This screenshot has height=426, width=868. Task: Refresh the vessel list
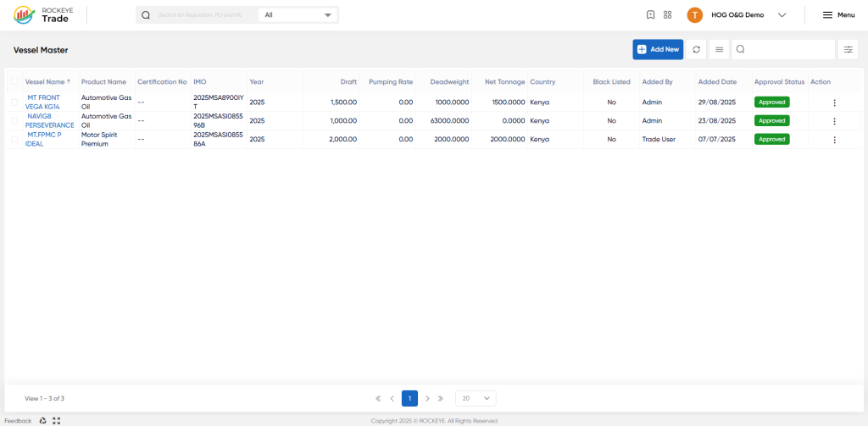point(697,49)
